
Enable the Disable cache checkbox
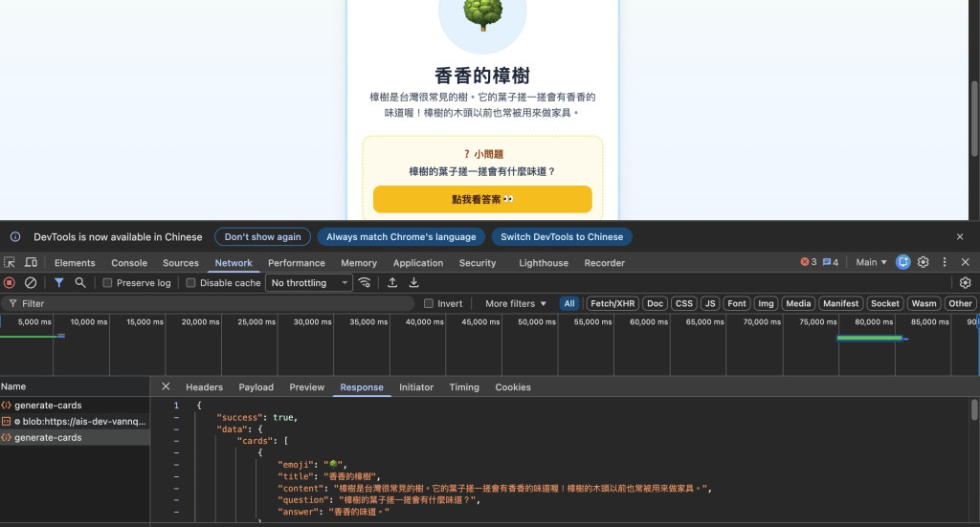(190, 283)
